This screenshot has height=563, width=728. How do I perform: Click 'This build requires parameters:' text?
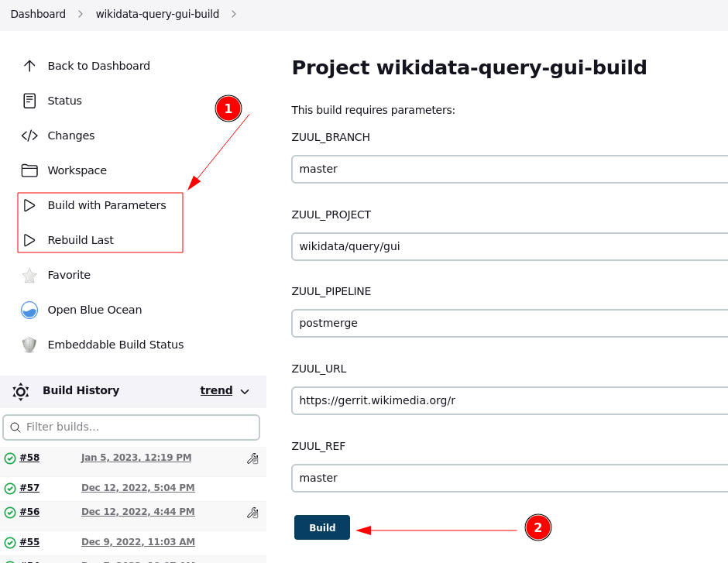[373, 110]
